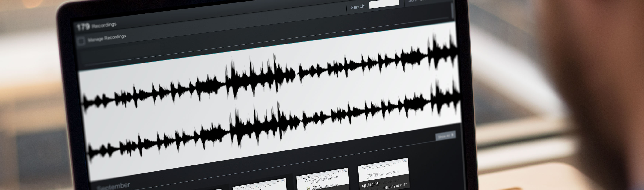Click the sp_teams recording title
Viewport: 644px width, 190px height.
coord(370,184)
